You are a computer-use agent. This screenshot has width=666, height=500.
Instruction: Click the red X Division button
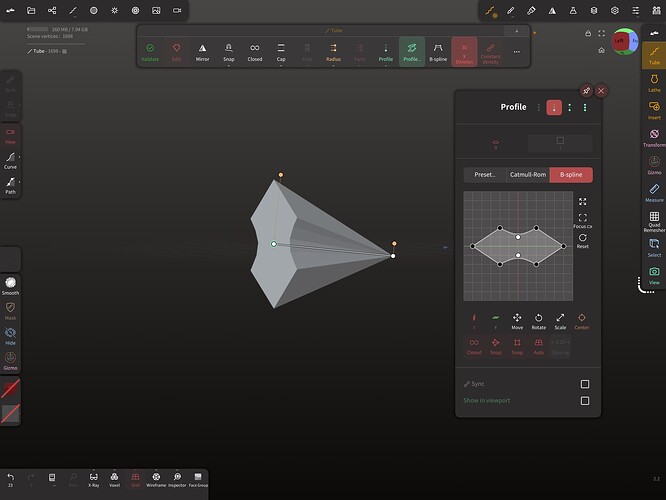tap(464, 52)
